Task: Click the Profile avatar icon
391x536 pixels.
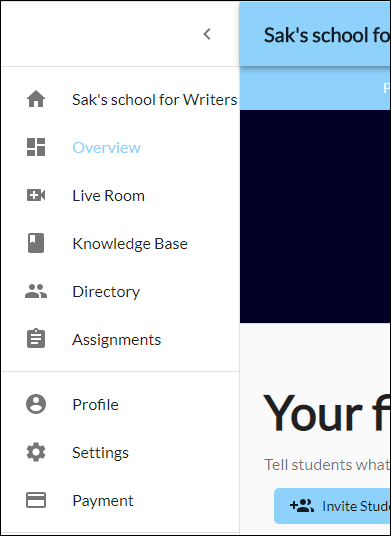Action: pyautogui.click(x=36, y=404)
